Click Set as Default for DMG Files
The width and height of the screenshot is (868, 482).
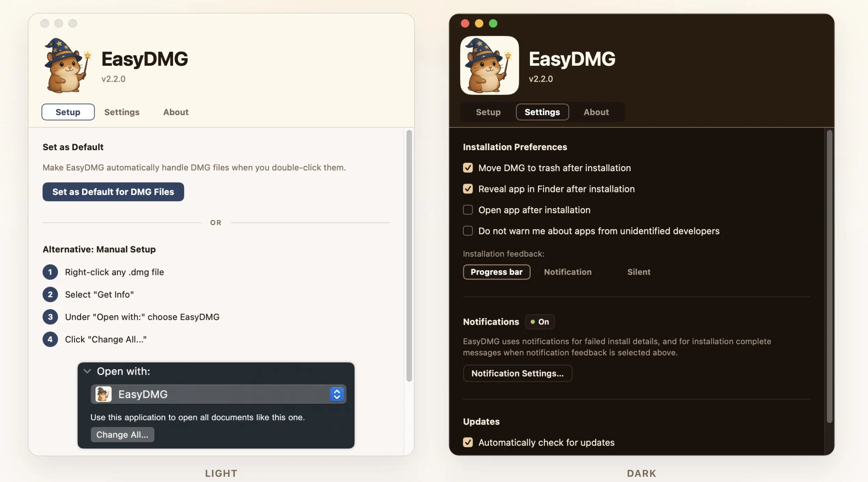tap(113, 192)
